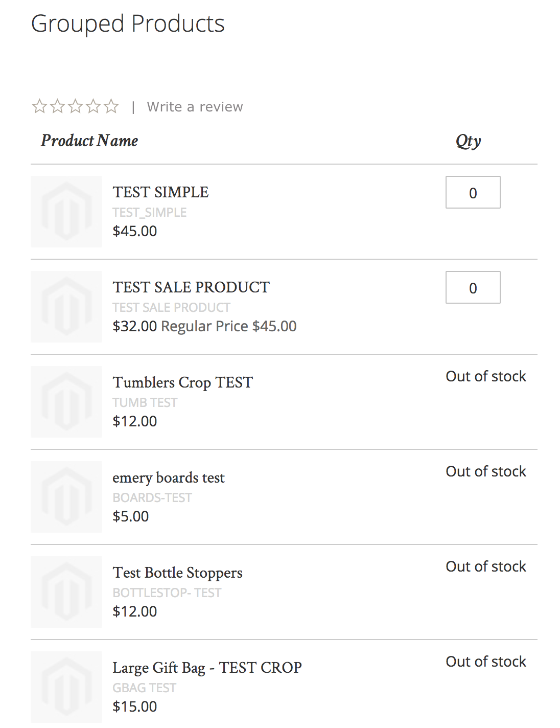The height and width of the screenshot is (728, 560).
Task: Click the Qty column header
Action: (x=468, y=141)
